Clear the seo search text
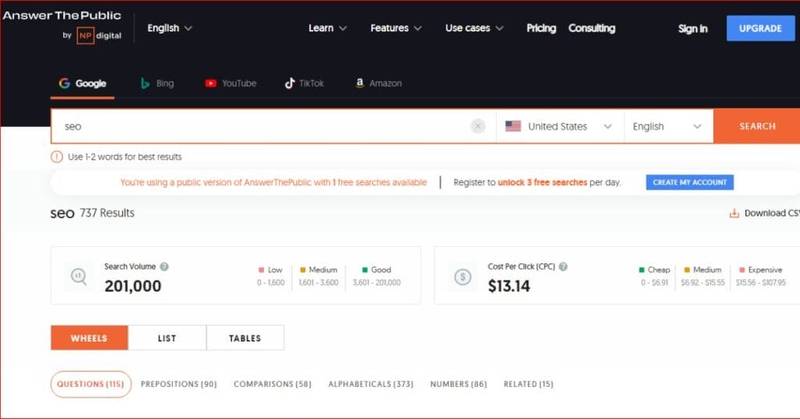Image resolution: width=800 pixels, height=419 pixels. tap(478, 126)
